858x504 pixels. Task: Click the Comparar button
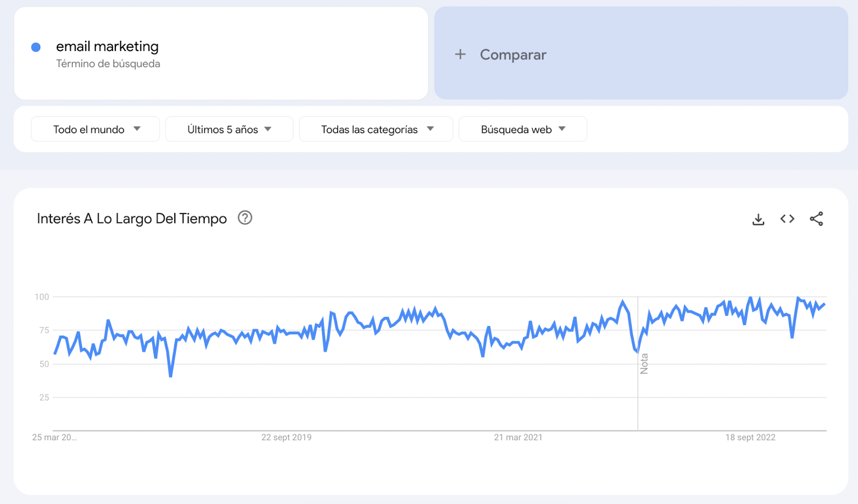point(641,53)
